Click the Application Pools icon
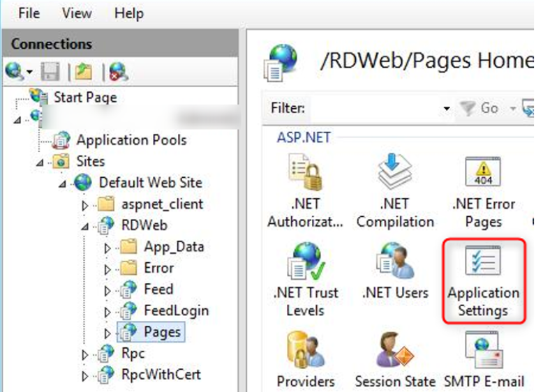 click(x=61, y=140)
